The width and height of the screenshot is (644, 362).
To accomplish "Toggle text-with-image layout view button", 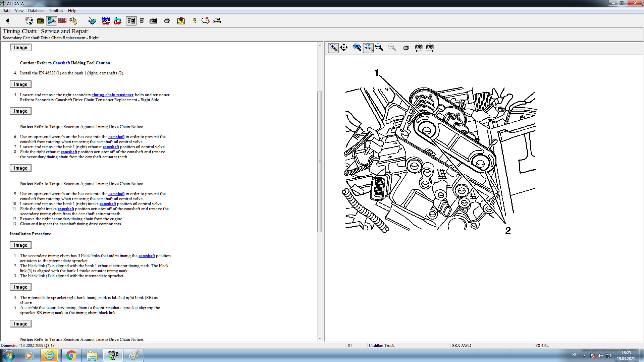I will coord(131,21).
